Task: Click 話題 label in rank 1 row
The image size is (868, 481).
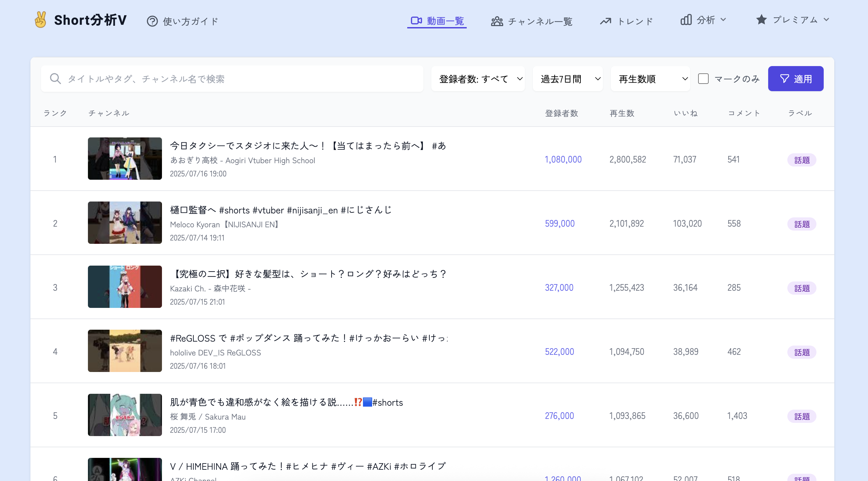Action: click(802, 160)
